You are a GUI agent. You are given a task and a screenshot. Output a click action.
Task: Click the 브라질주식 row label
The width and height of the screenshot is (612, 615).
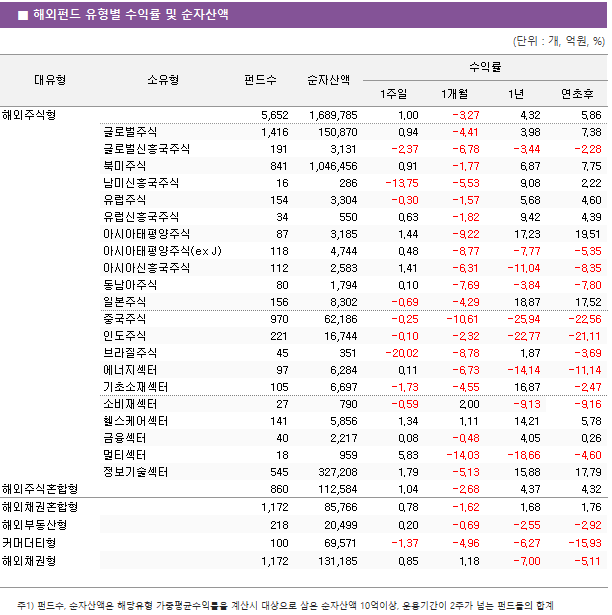point(130,353)
